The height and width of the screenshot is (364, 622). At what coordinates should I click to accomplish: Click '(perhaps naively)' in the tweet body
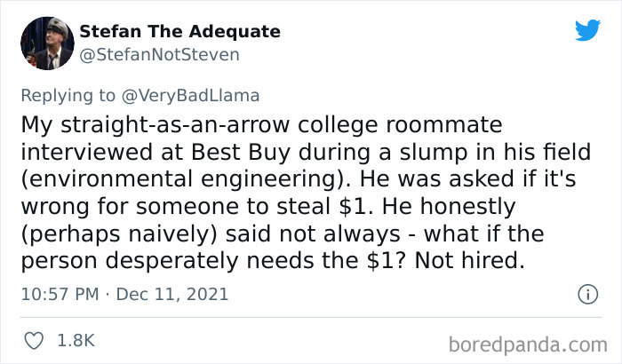pos(119,234)
